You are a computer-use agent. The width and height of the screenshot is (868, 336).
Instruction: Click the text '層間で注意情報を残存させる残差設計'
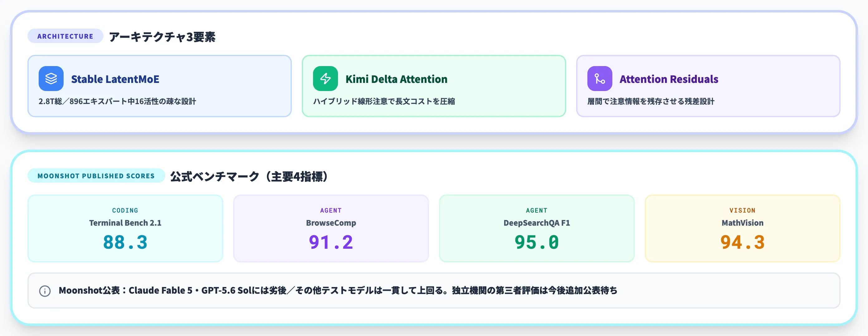(651, 101)
